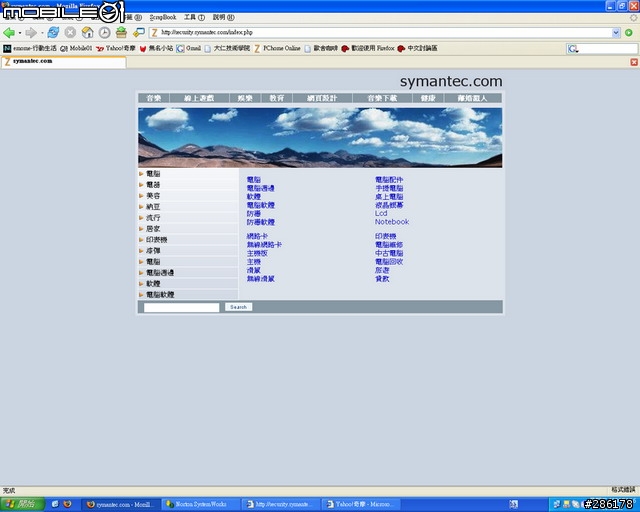This screenshot has width=640, height=512.
Task: Select the symantec.com browser tab
Action: 64,62
